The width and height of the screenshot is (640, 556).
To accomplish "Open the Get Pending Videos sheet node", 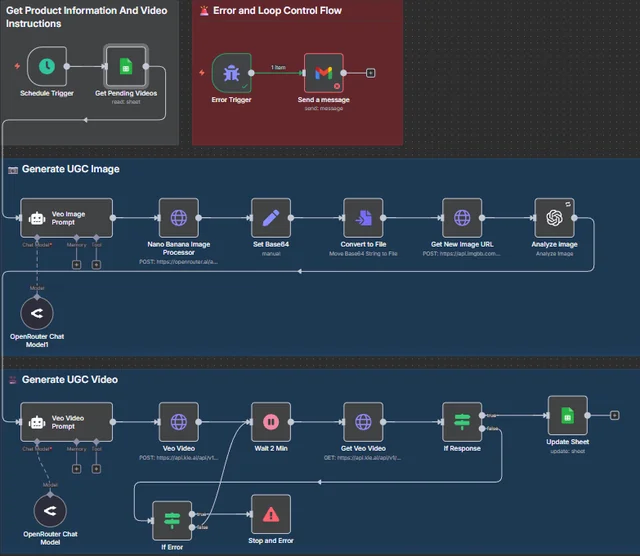I will pyautogui.click(x=126, y=67).
